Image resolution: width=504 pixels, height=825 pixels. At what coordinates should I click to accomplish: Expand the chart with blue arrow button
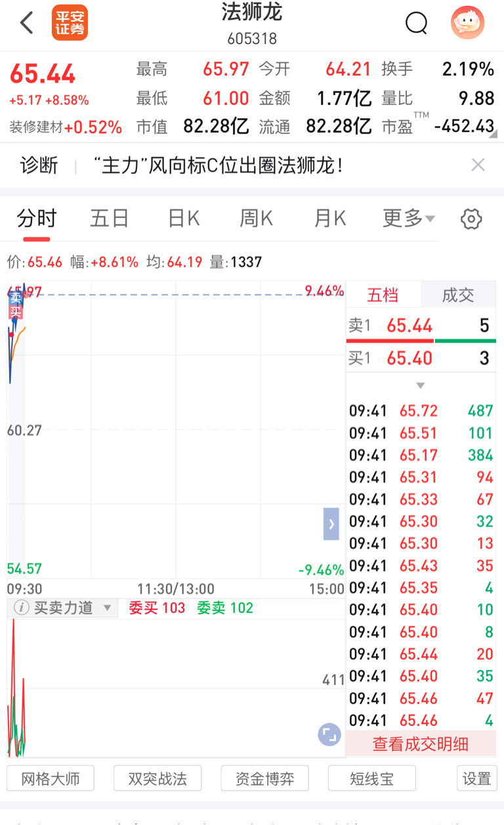click(x=331, y=524)
